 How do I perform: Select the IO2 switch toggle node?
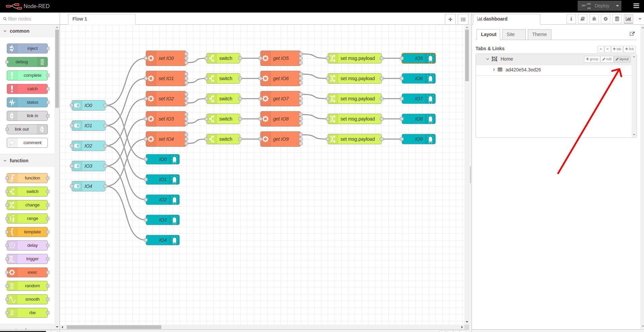click(88, 146)
